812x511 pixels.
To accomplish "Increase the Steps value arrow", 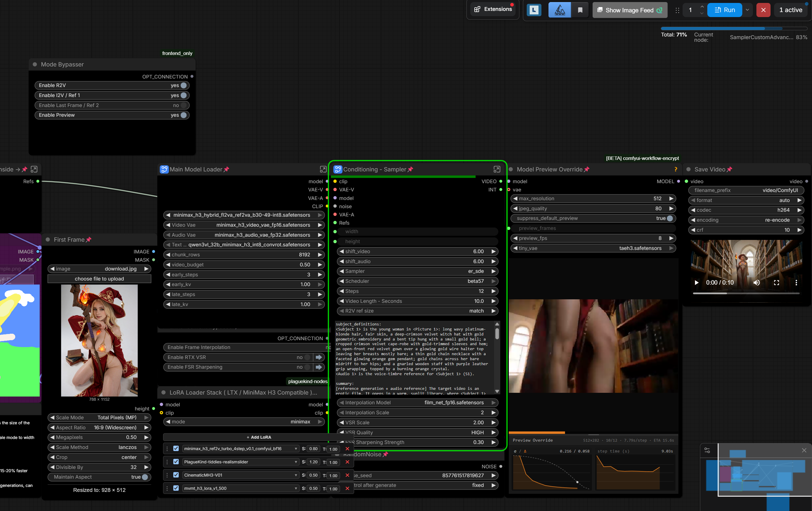I will click(493, 291).
